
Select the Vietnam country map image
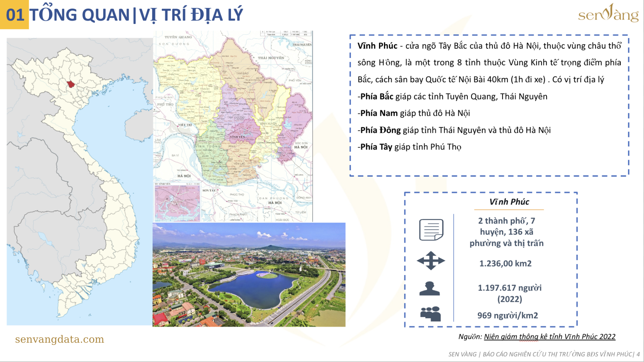click(x=80, y=182)
